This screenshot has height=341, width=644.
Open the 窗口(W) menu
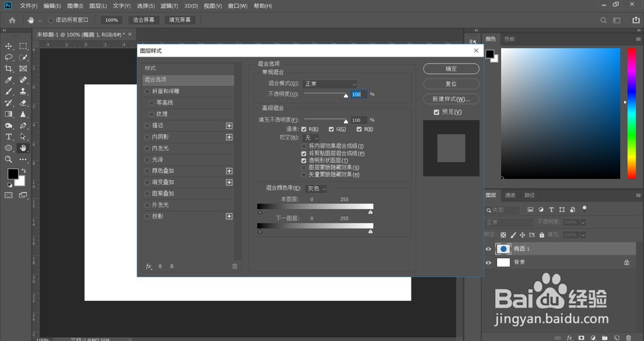point(238,6)
